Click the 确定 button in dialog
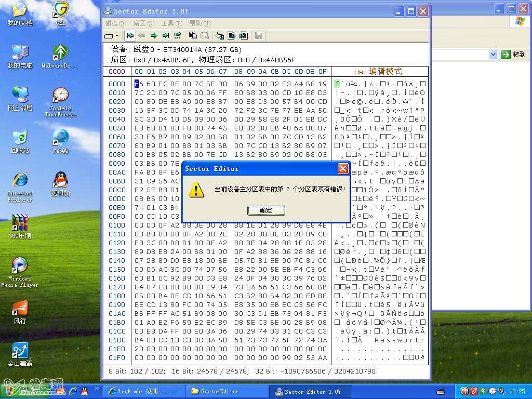The height and width of the screenshot is (399, 532). pyautogui.click(x=266, y=210)
